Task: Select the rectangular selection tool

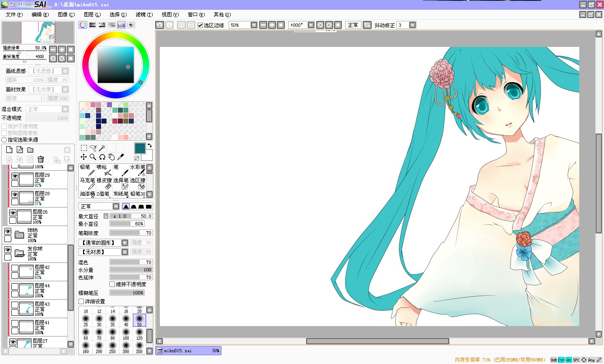Action: tap(84, 148)
